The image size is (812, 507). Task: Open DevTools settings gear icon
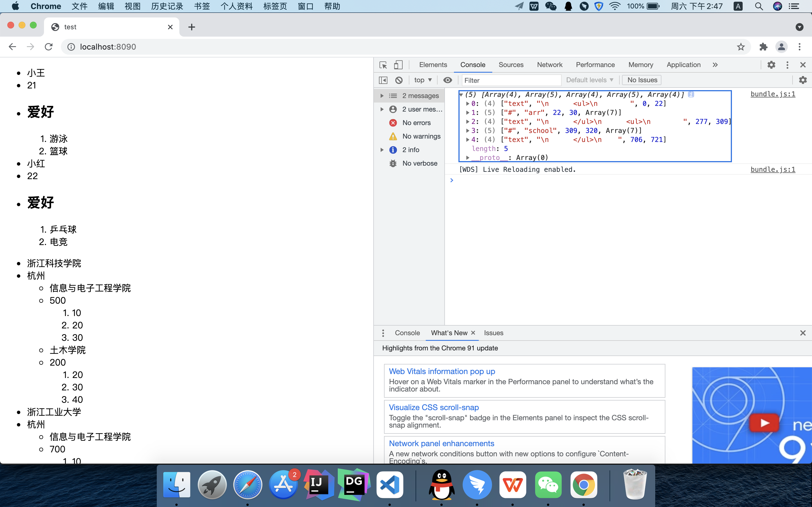771,65
